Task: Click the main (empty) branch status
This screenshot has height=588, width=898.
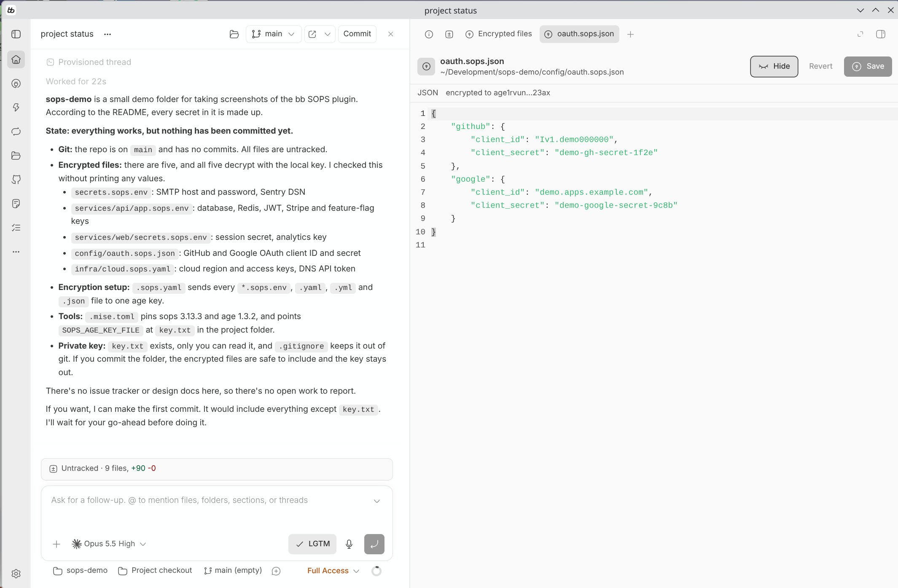Action: pos(233,571)
